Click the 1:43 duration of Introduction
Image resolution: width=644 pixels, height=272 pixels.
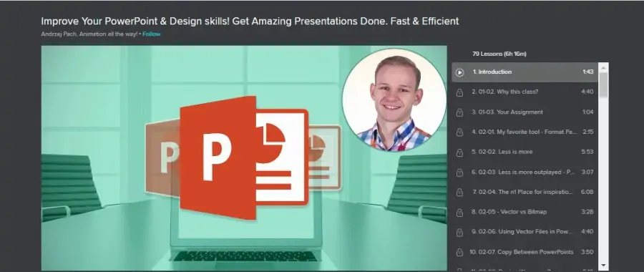coord(587,72)
